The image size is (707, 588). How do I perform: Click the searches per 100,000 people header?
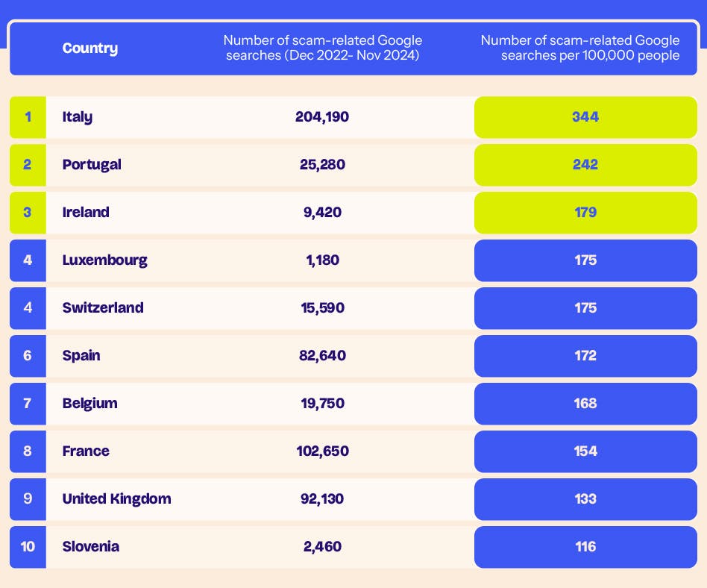click(580, 49)
